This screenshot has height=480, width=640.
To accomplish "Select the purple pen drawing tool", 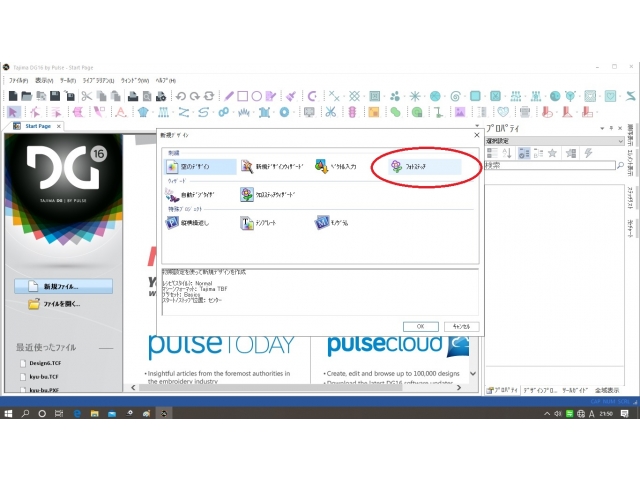I will pyautogui.click(x=229, y=96).
